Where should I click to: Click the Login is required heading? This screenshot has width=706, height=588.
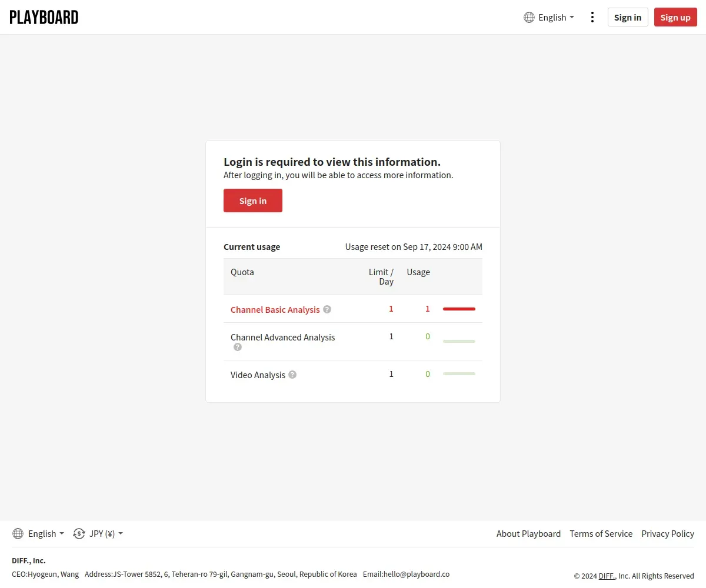pyautogui.click(x=332, y=162)
